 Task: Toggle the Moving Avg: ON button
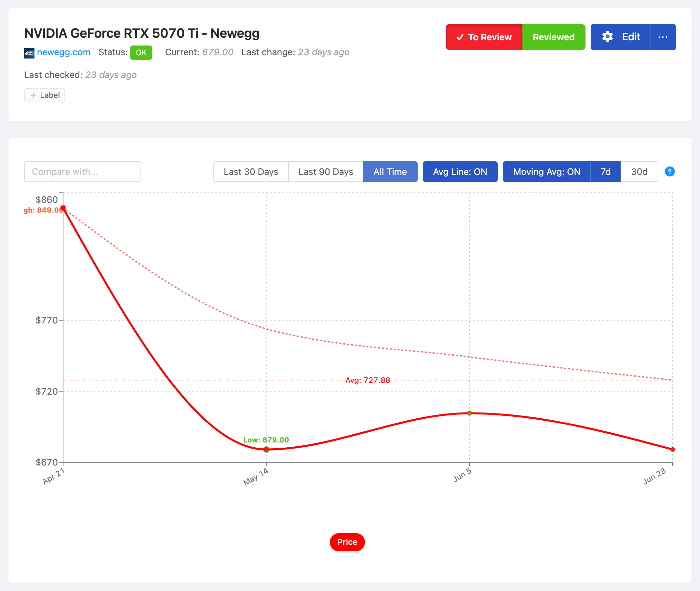coord(546,172)
